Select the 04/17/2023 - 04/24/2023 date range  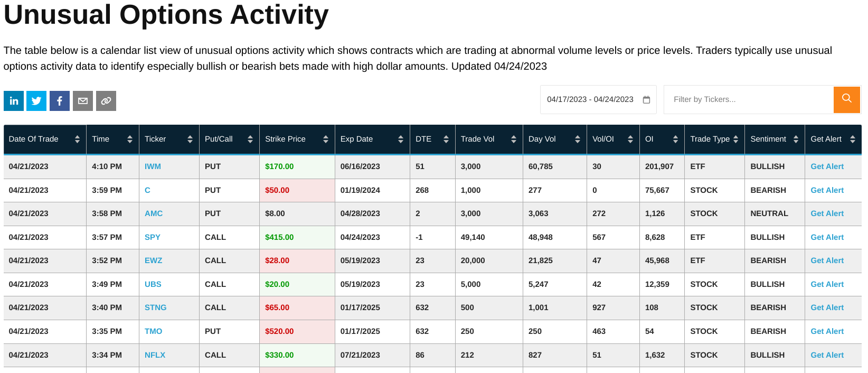point(598,99)
